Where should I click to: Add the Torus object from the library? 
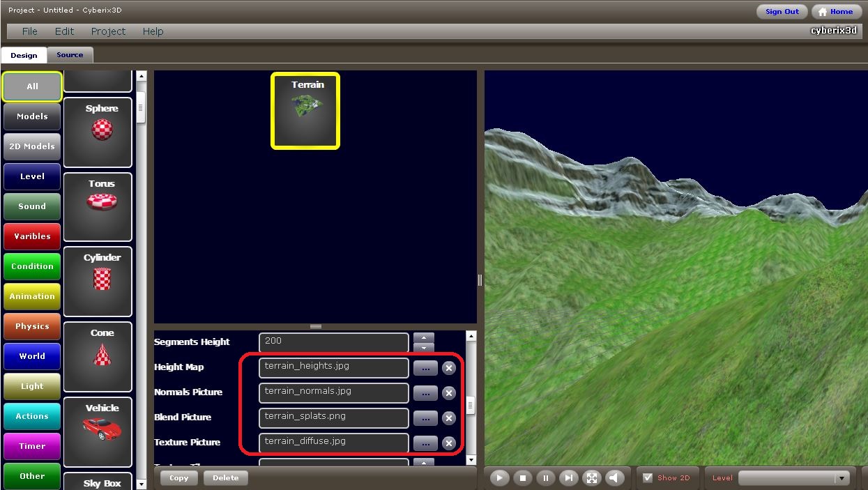pyautogui.click(x=98, y=207)
